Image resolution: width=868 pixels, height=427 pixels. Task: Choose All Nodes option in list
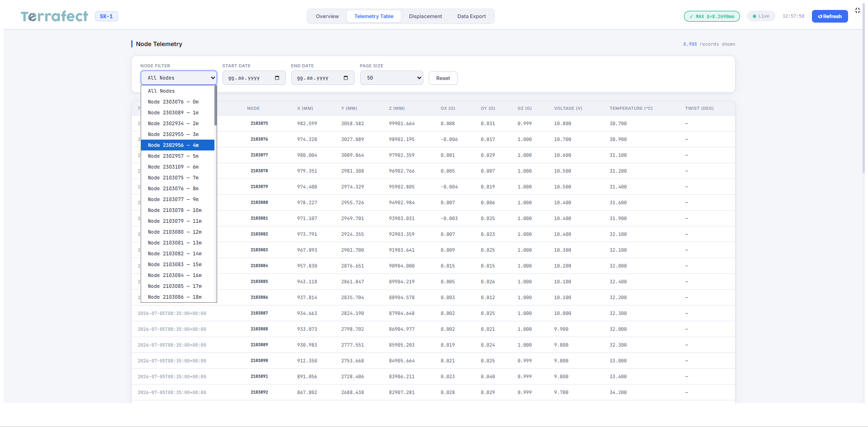(x=177, y=91)
